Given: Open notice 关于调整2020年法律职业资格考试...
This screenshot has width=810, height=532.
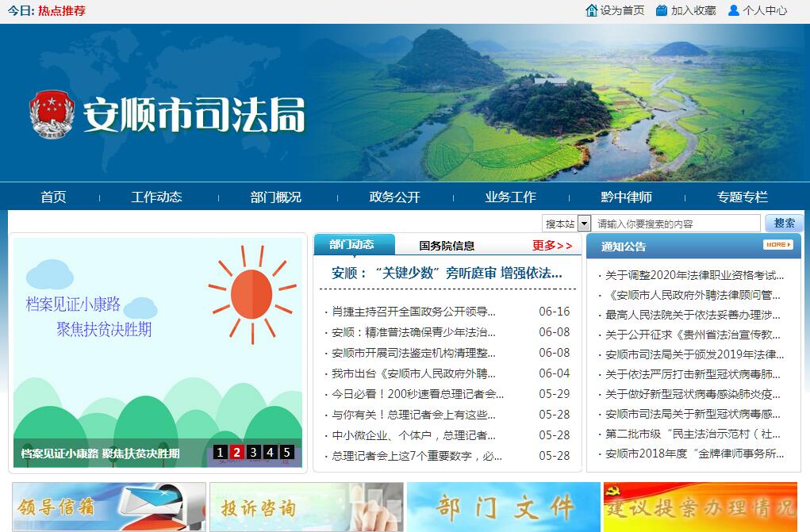Looking at the screenshot, I should point(694,275).
